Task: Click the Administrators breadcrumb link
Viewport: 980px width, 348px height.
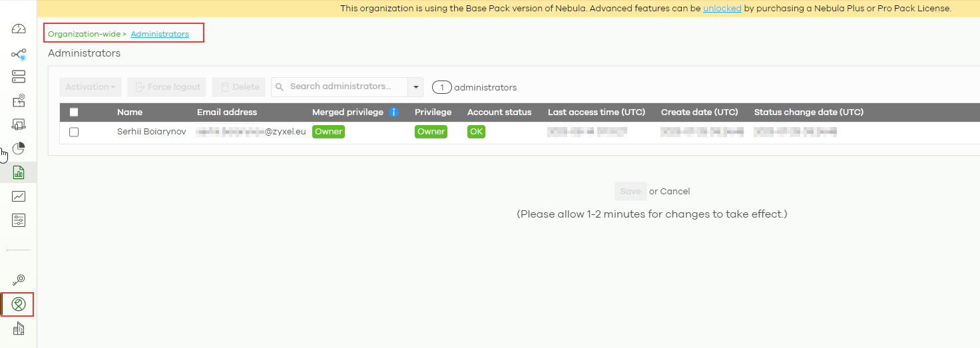Action: (x=159, y=34)
